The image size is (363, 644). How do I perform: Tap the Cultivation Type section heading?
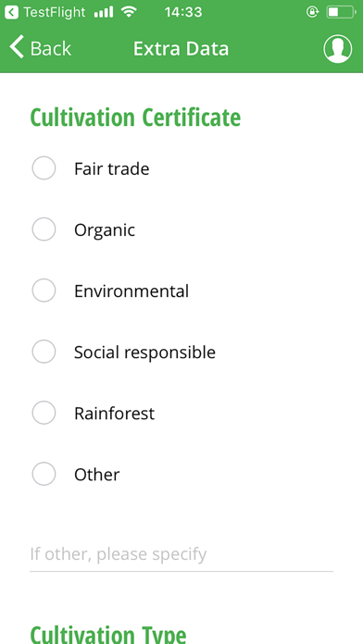pyautogui.click(x=108, y=634)
